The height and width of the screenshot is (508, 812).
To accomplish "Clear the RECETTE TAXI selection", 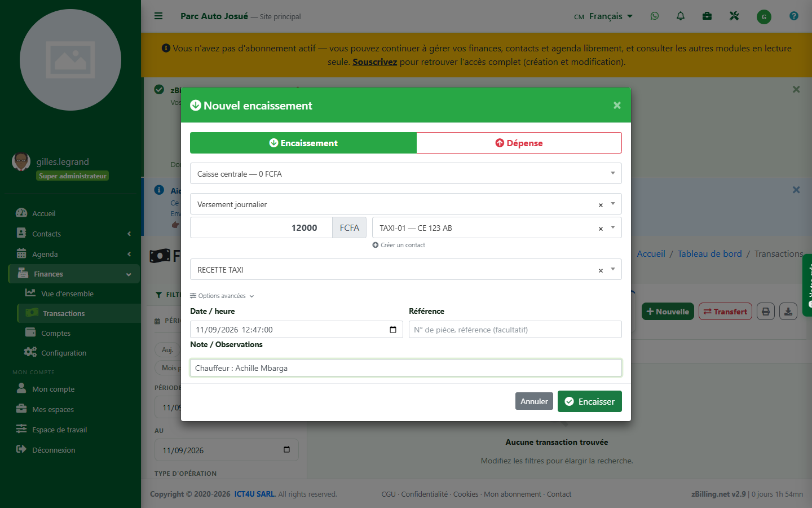I will [601, 270].
